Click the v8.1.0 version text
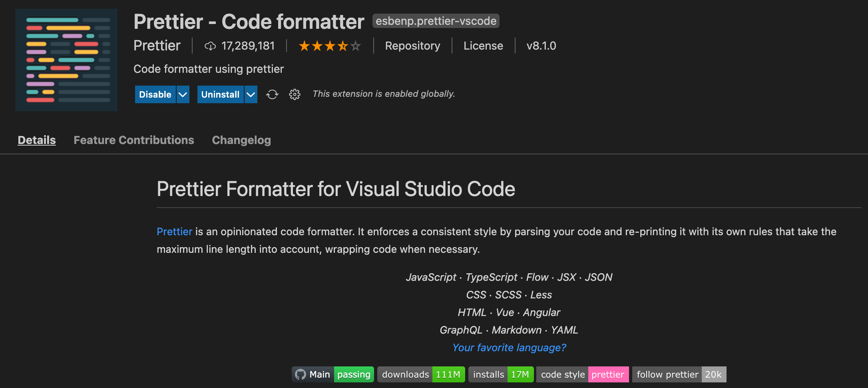868x388 pixels. [x=541, y=46]
